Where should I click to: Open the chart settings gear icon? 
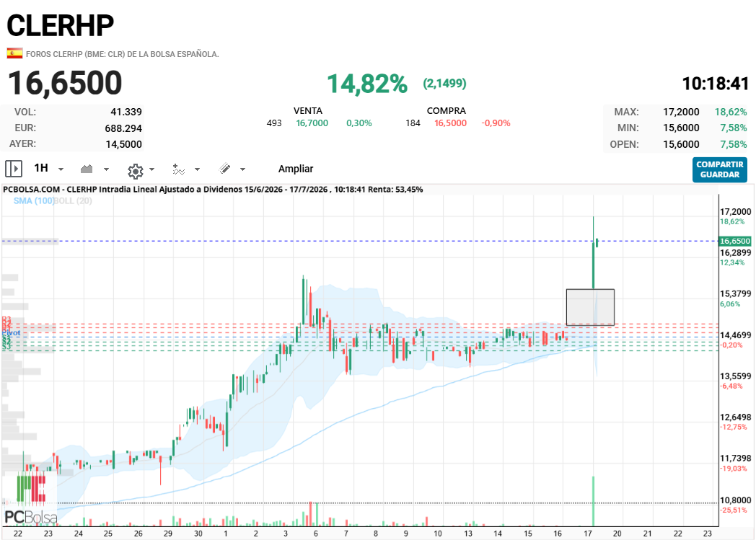[x=136, y=171]
